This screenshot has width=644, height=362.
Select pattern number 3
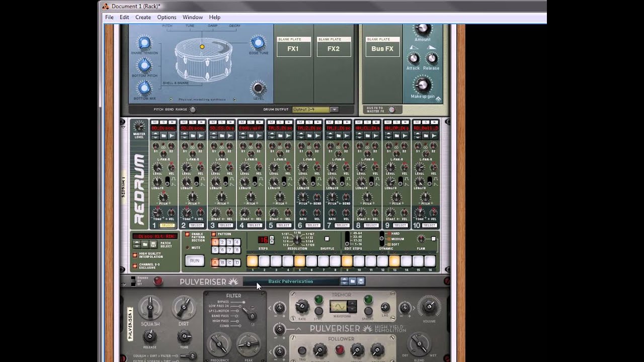click(229, 242)
